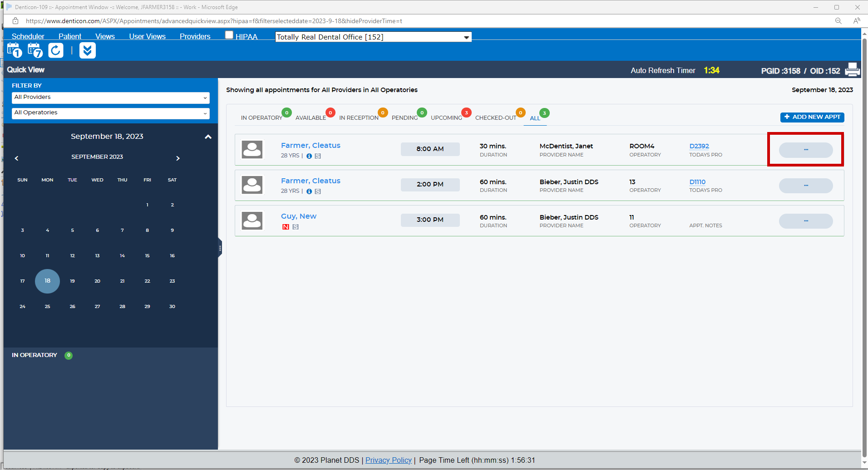This screenshot has width=868, height=470.
Task: Click the avatar of the 2:00 PM appointment
Action: [x=252, y=185]
